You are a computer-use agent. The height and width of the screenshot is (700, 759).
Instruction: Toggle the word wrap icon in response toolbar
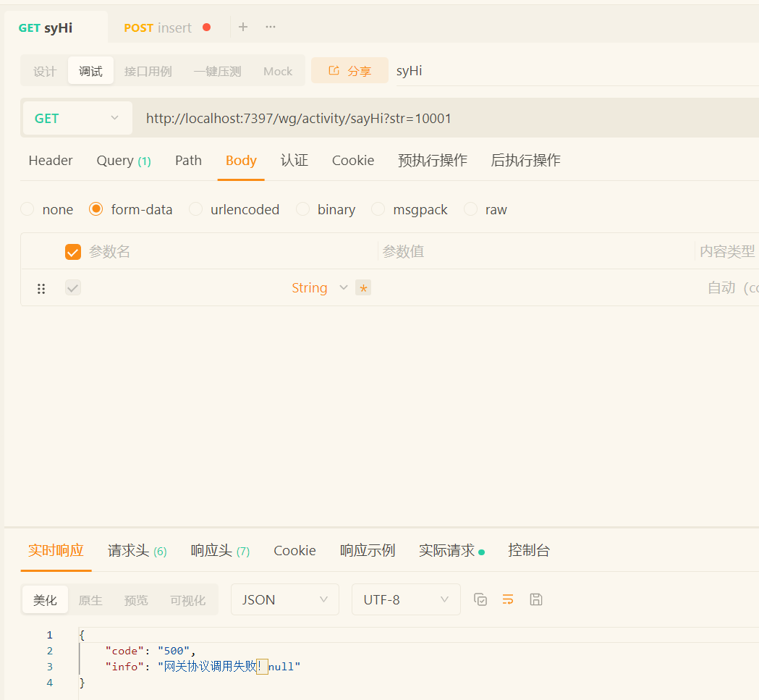click(508, 599)
